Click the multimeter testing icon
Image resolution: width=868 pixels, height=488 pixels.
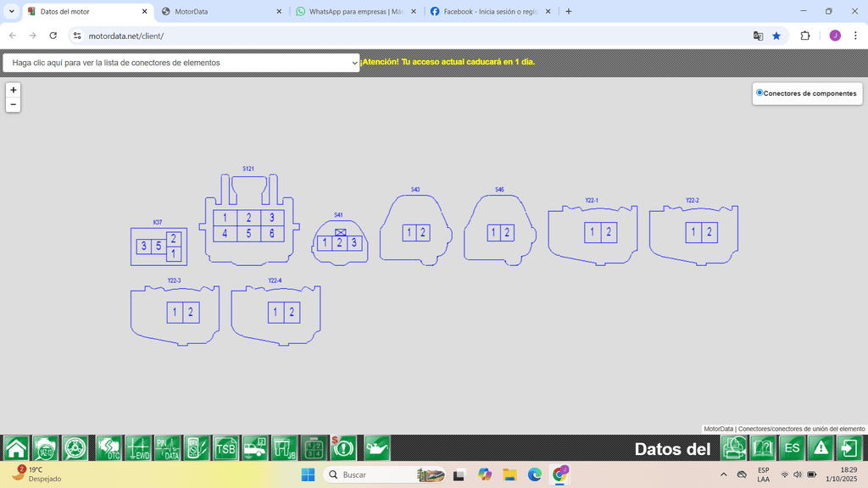[x=197, y=448]
